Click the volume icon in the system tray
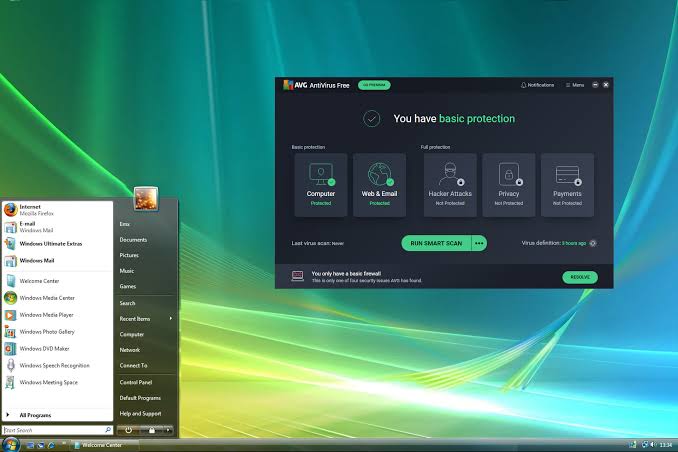Image resolution: width=678 pixels, height=452 pixels. (x=653, y=445)
